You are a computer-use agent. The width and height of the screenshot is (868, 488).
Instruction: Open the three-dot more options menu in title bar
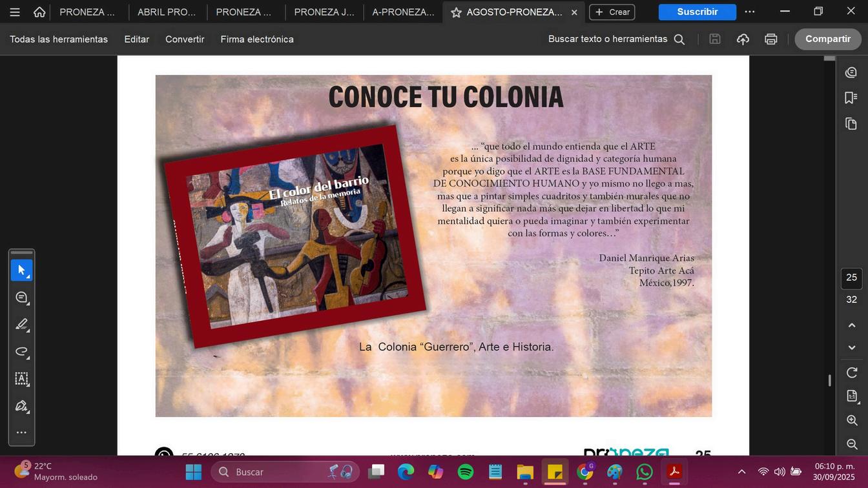click(x=750, y=12)
